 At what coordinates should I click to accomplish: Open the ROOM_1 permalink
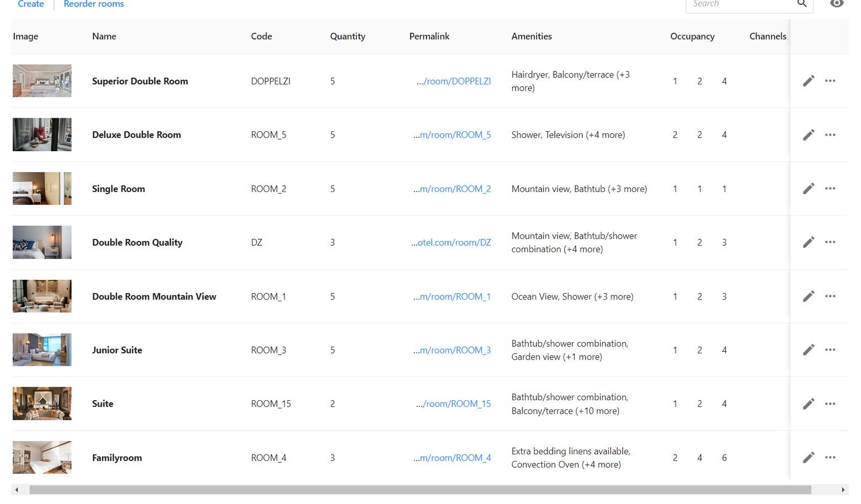pyautogui.click(x=452, y=296)
